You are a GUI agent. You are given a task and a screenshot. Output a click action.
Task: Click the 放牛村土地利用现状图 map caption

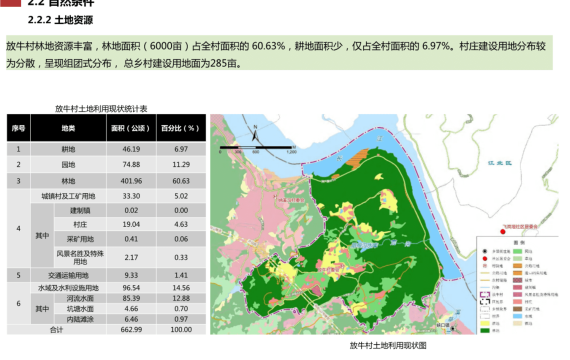tap(388, 345)
